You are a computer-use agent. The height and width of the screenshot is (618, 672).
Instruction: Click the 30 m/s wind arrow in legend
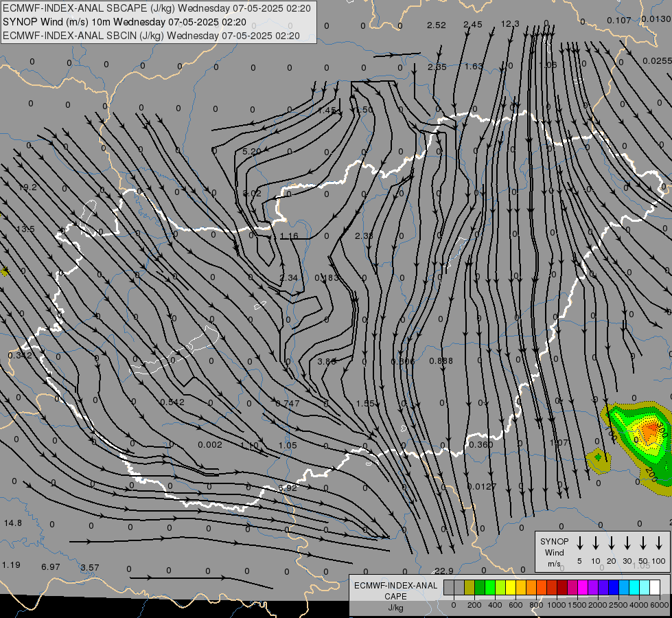click(x=627, y=543)
